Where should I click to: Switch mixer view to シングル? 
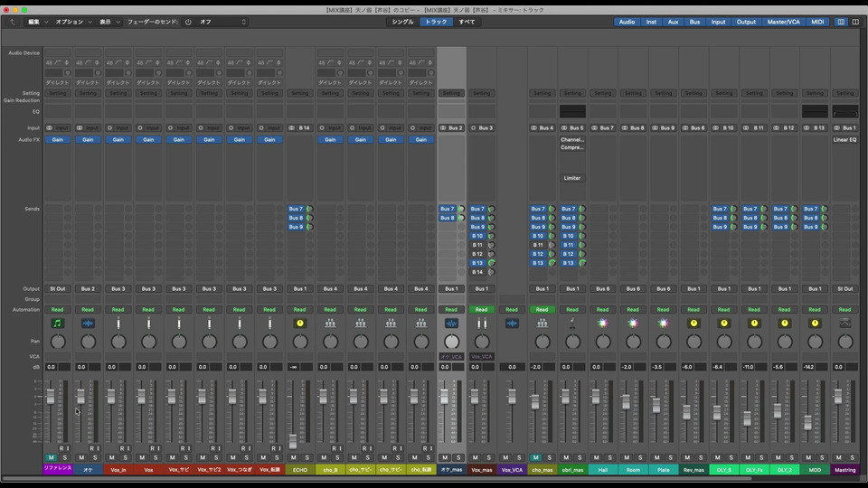click(x=402, y=22)
